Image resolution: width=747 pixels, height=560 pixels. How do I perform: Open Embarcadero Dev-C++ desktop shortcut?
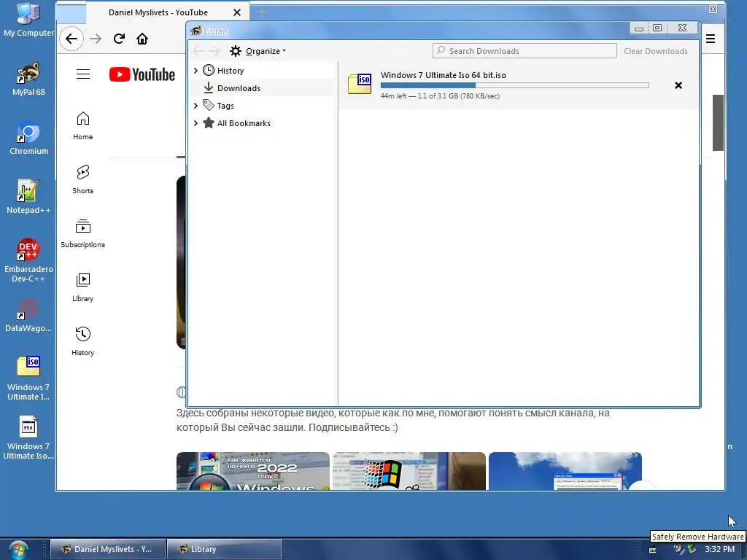pos(28,260)
